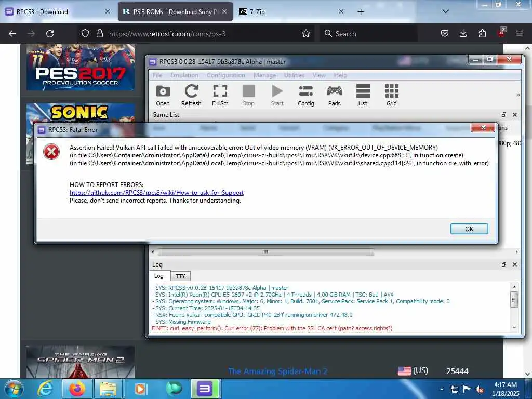
Task: Open the Utilities menu in RPCS3
Action: (x=294, y=75)
